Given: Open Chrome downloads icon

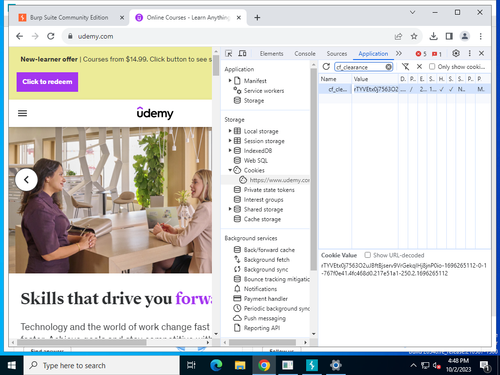Looking at the screenshot, I should tap(433, 36).
